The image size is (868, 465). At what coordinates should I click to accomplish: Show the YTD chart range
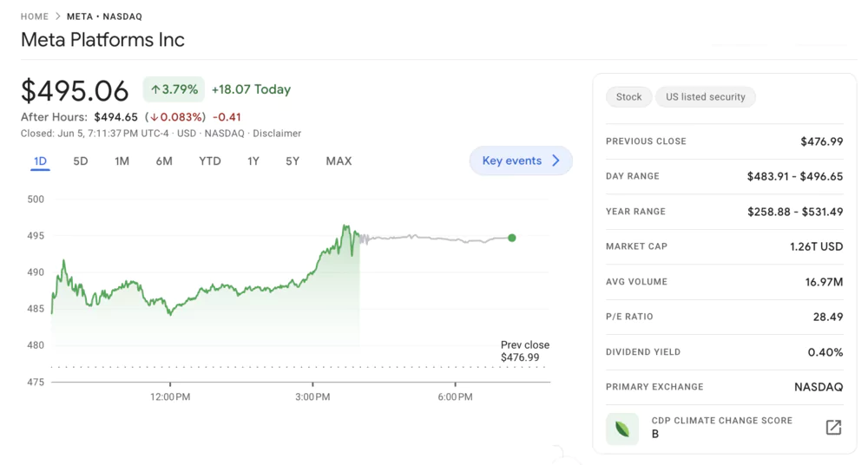tap(210, 161)
